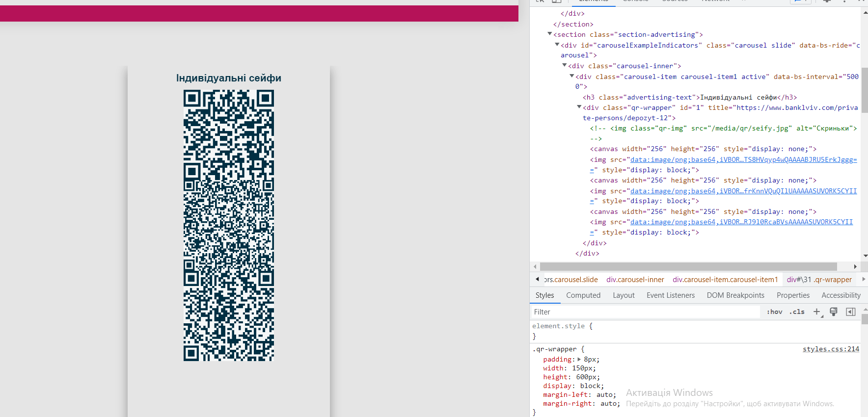The width and height of the screenshot is (868, 417).
Task: Collapse the carousel-inner div node
Action: 565,65
